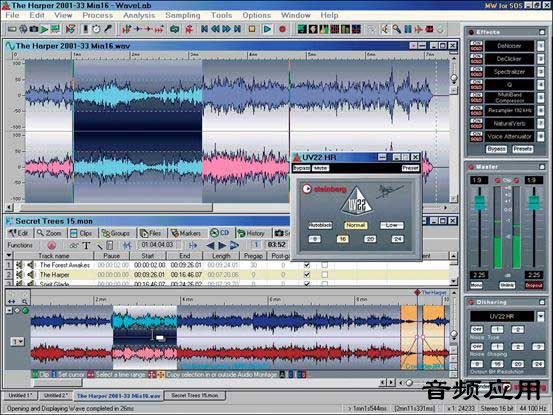This screenshot has width=553, height=415.
Task: Collapse the Dithering panel with corner button
Action: point(542,302)
